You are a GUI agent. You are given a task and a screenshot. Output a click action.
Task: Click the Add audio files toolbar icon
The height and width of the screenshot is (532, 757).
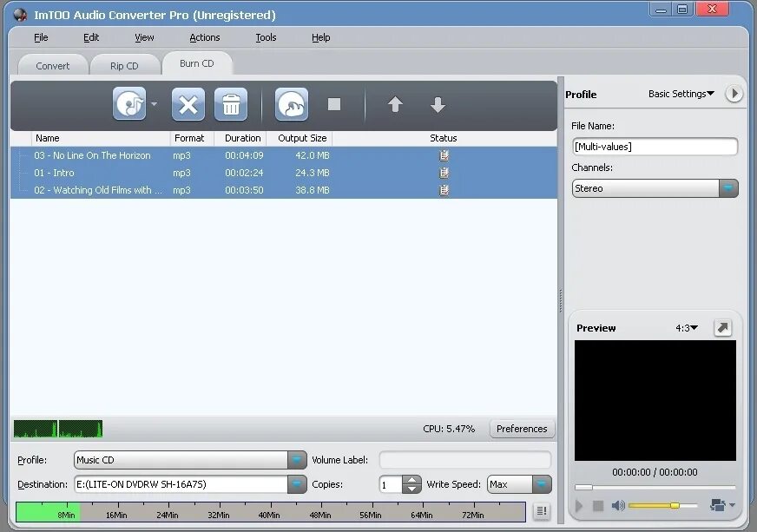(x=129, y=104)
